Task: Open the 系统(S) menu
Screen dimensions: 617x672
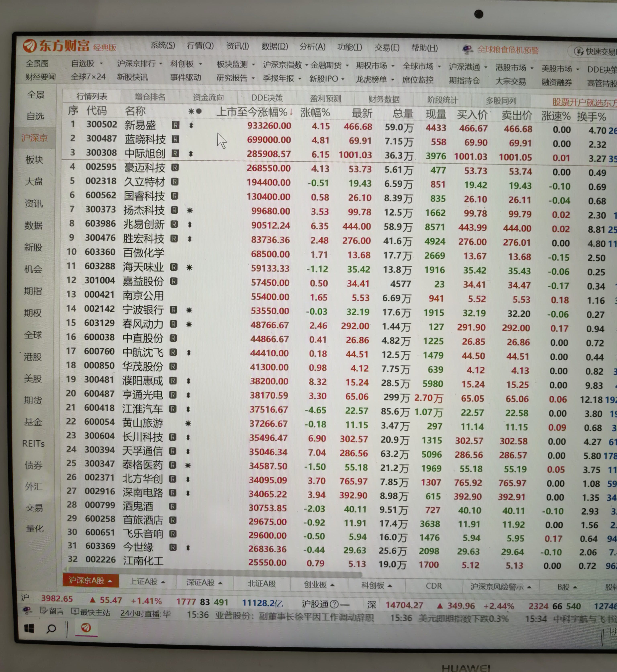Action: (163, 45)
